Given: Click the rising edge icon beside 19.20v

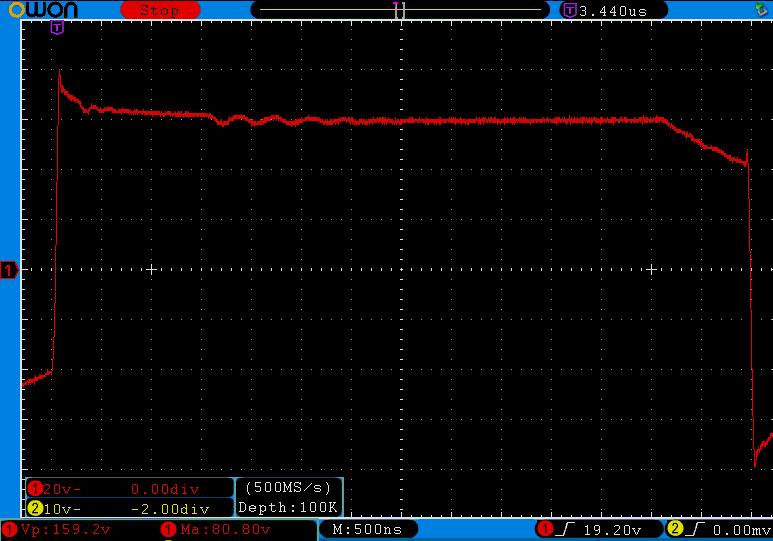Looking at the screenshot, I should coord(564,530).
